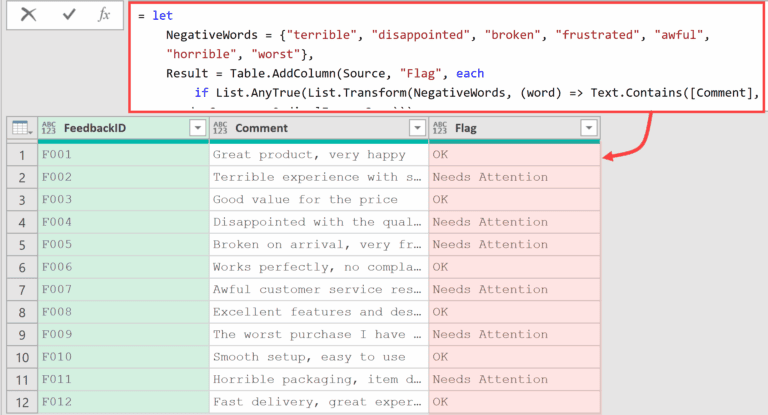Click the OK flag in row F012
The width and height of the screenshot is (768, 415).
pyautogui.click(x=514, y=402)
